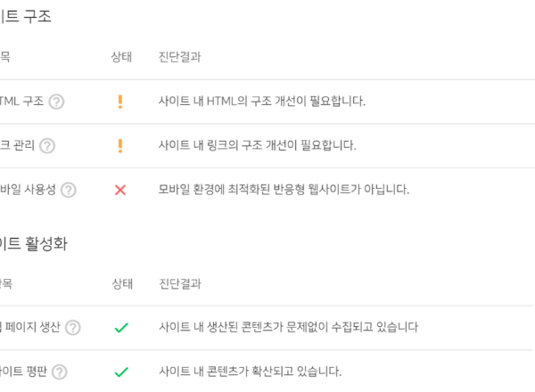The width and height of the screenshot is (535, 392).
Task: Select green checkmark in 사이트 평판 row
Action: click(x=121, y=372)
